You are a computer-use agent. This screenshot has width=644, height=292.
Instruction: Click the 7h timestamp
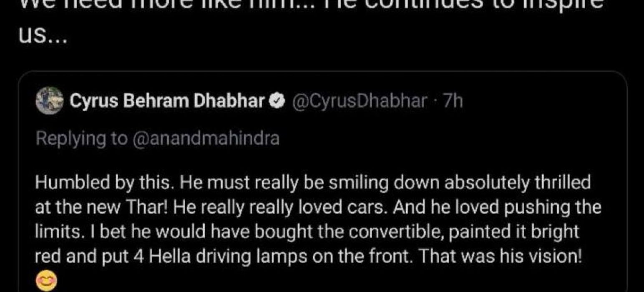[x=454, y=101]
